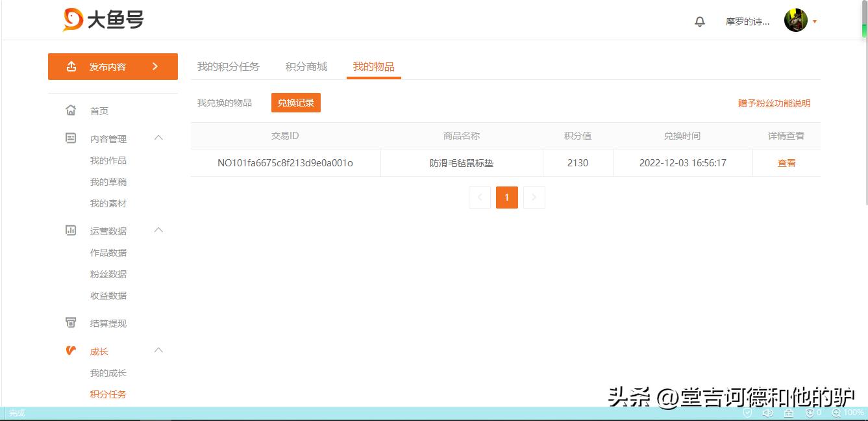The height and width of the screenshot is (421, 868).
Task: Click the chart icon next to 运营数据
Action: (x=71, y=230)
